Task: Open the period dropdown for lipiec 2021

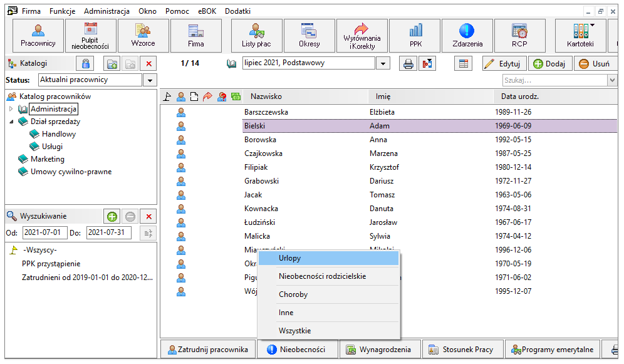Action: 383,63
